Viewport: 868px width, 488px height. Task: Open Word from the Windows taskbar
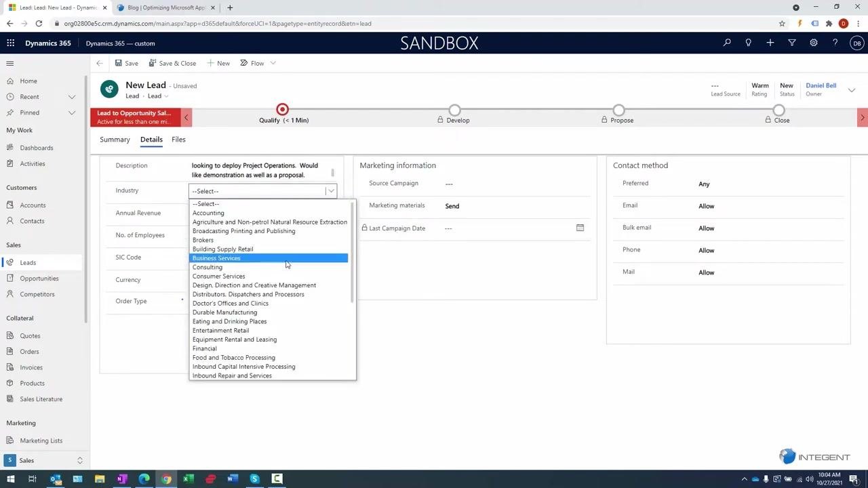(233, 479)
